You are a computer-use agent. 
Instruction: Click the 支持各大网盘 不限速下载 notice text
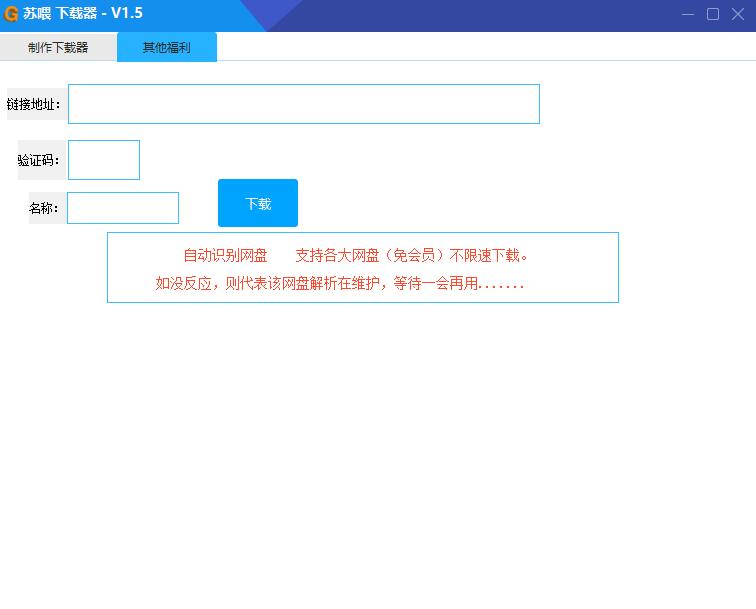click(x=411, y=255)
